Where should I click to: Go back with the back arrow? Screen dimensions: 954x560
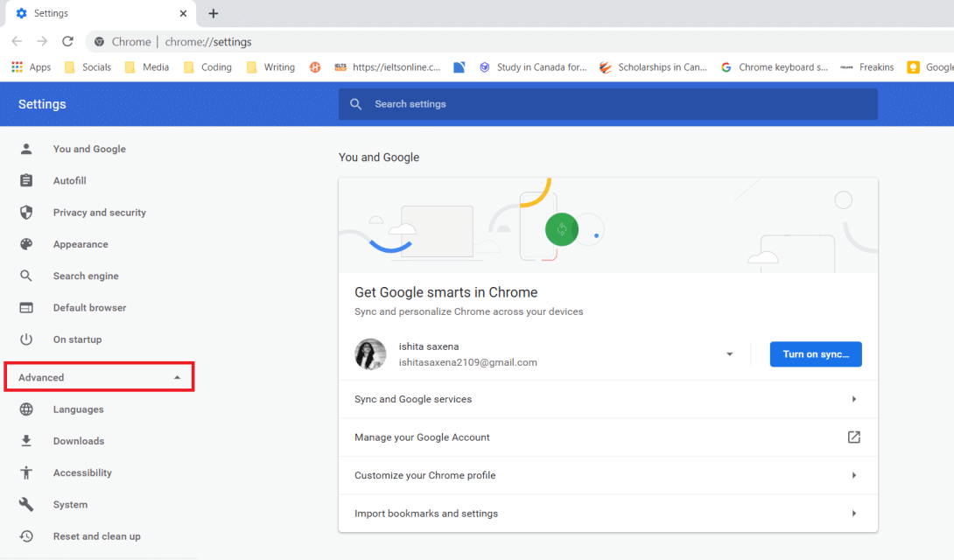[x=17, y=41]
